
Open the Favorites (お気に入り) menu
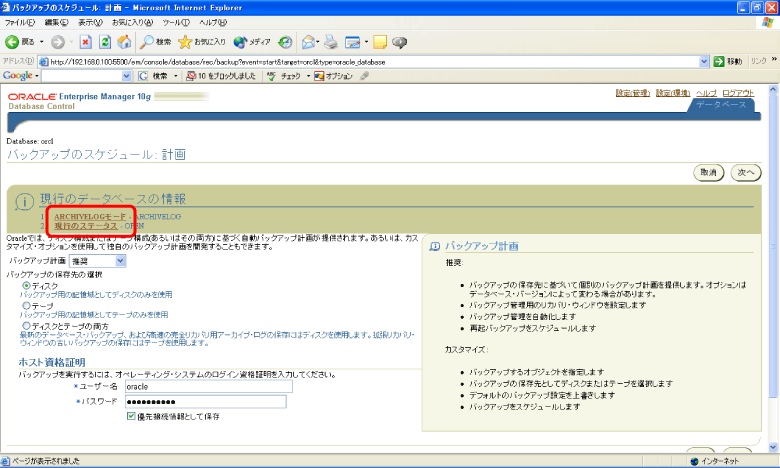click(132, 22)
